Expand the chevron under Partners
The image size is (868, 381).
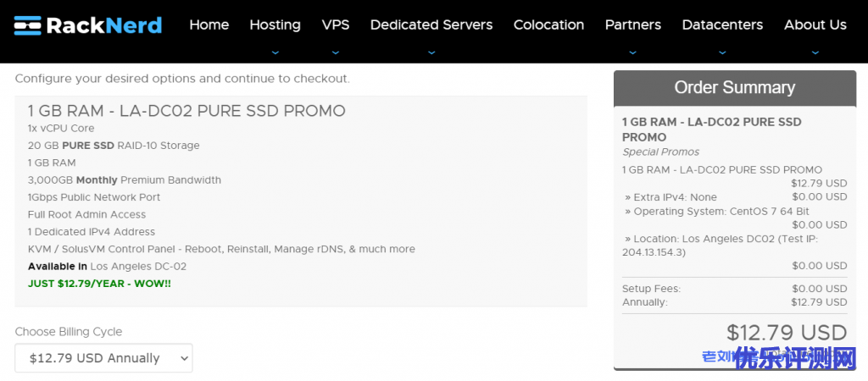click(633, 52)
